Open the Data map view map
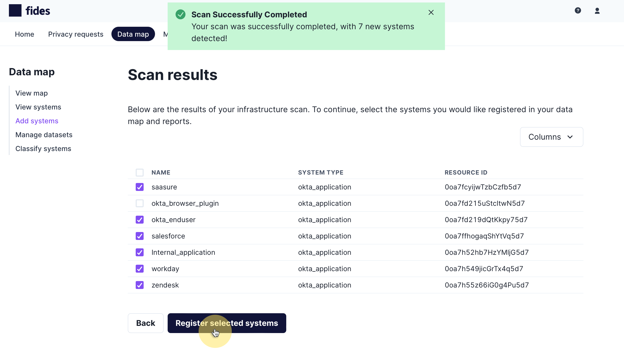Screen dimensions: 624x364 tap(31, 93)
